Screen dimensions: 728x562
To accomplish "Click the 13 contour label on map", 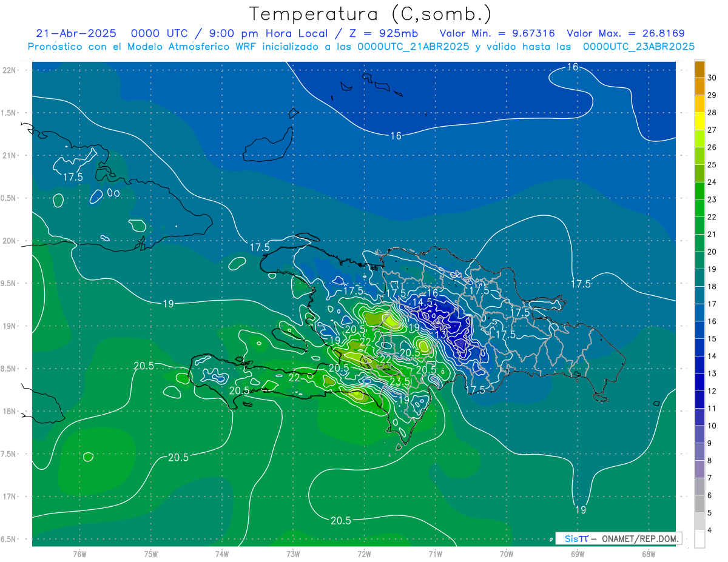I will (441, 334).
